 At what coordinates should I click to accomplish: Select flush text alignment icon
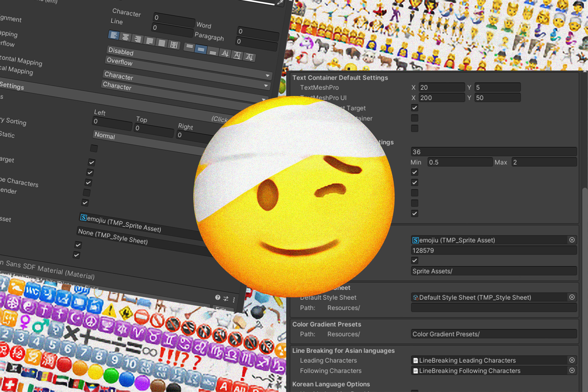point(162,43)
